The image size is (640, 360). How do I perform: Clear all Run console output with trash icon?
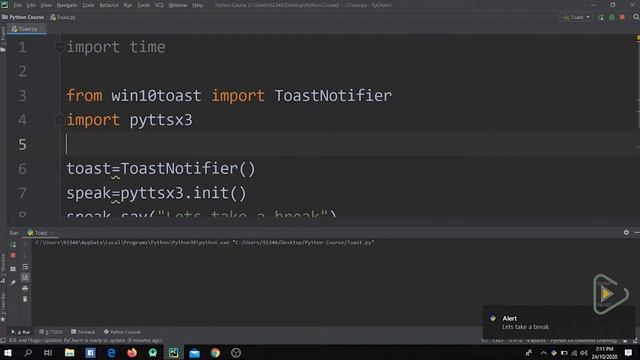[25, 299]
